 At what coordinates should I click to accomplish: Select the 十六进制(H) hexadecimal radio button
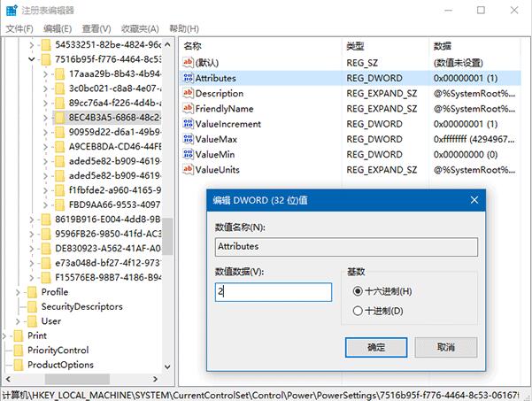[358, 291]
